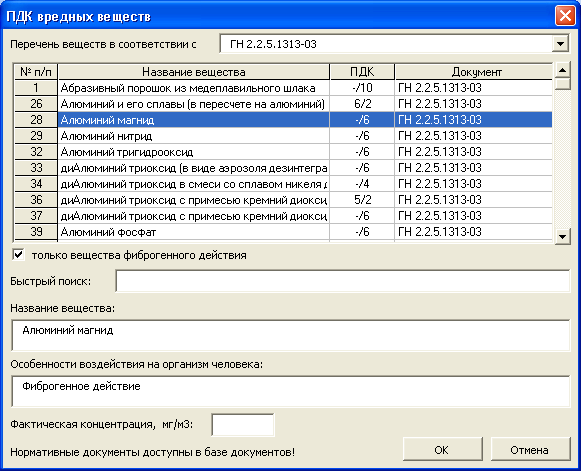Click the Документ cell in row 39
The image size is (581, 471).
point(474,232)
